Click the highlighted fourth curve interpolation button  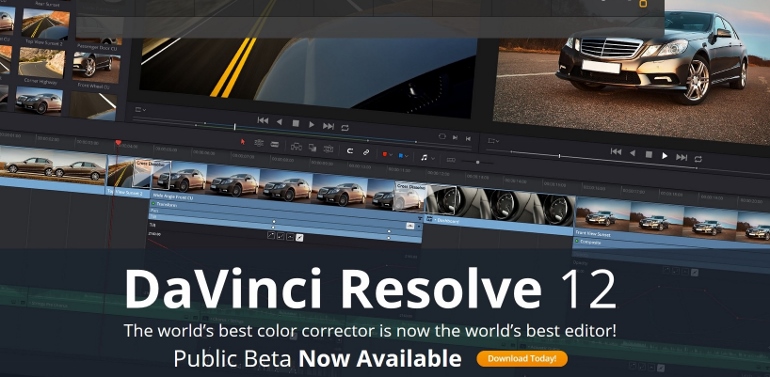[x=300, y=239]
